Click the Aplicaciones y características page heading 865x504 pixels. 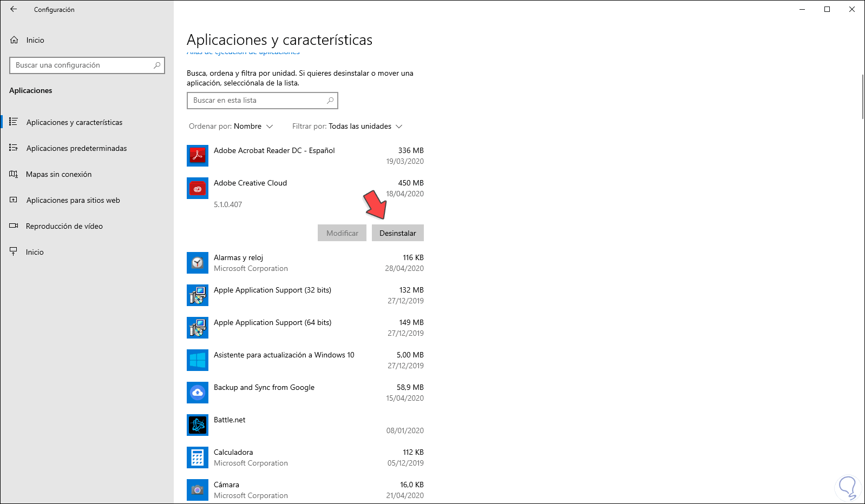point(279,40)
